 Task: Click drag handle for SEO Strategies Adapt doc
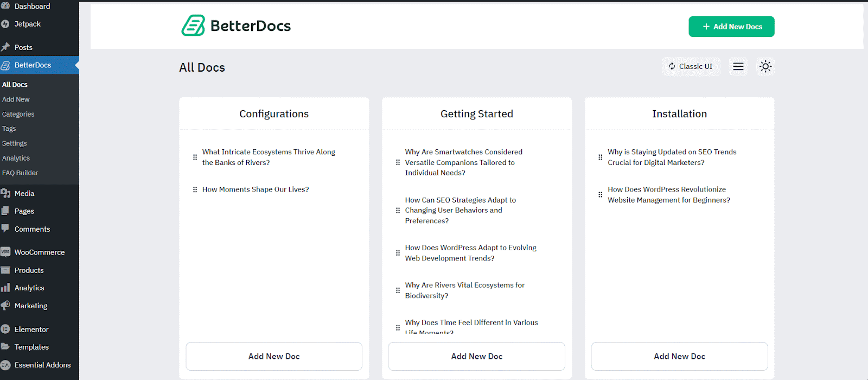(x=398, y=211)
